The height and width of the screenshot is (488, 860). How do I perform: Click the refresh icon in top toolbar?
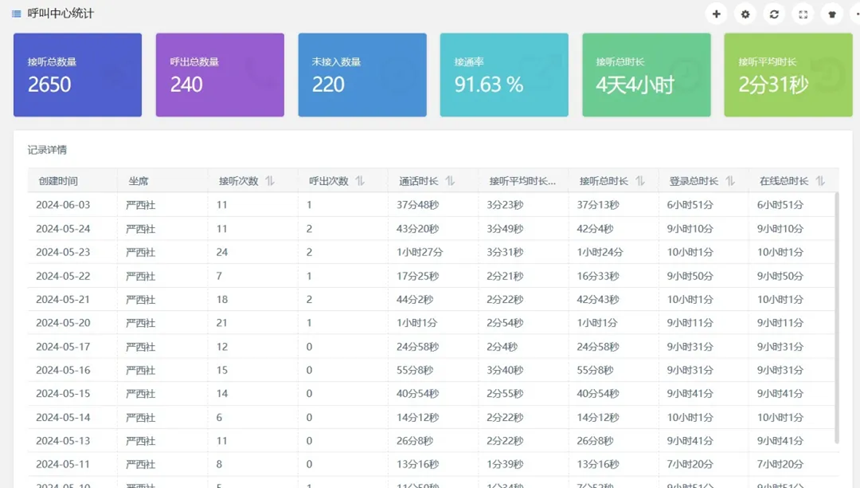tap(774, 14)
